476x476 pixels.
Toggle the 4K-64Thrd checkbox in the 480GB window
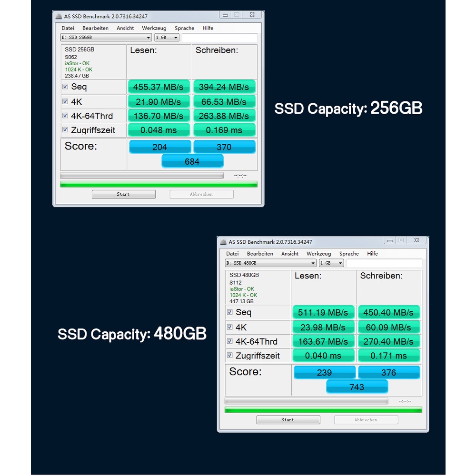(x=230, y=341)
